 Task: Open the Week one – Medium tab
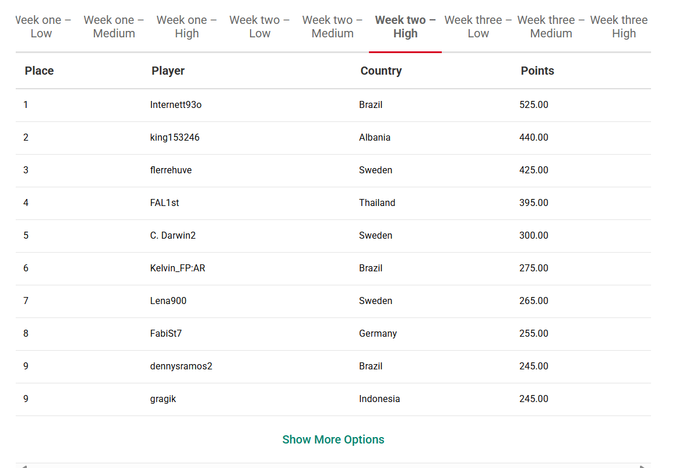(x=114, y=27)
